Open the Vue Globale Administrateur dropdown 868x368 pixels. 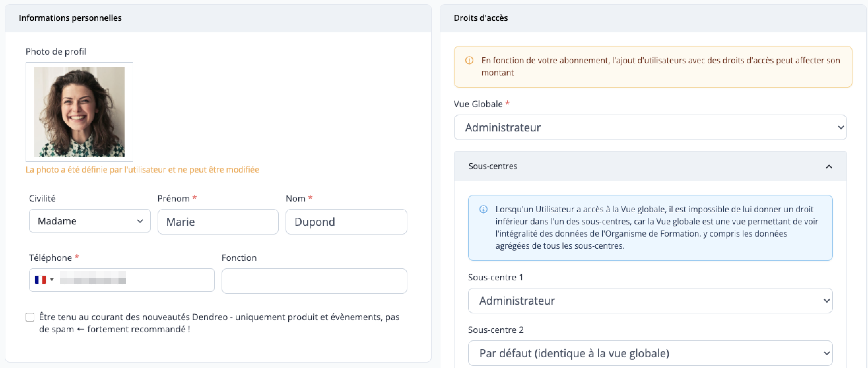pos(650,127)
